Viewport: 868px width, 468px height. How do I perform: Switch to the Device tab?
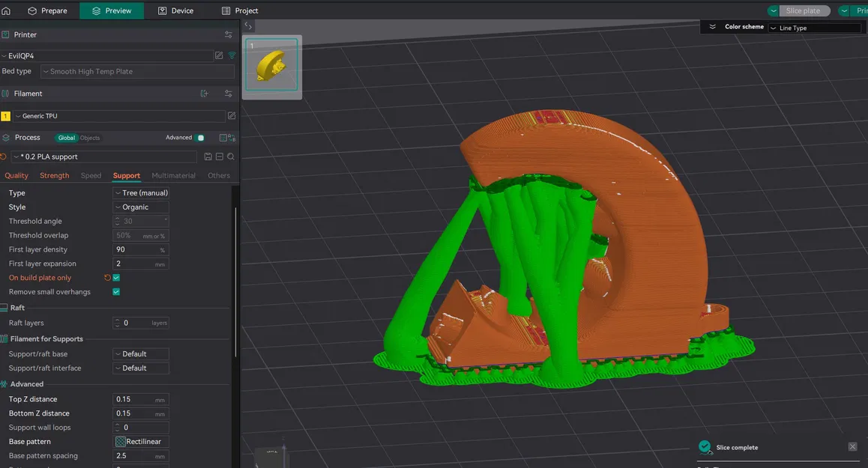pyautogui.click(x=176, y=10)
